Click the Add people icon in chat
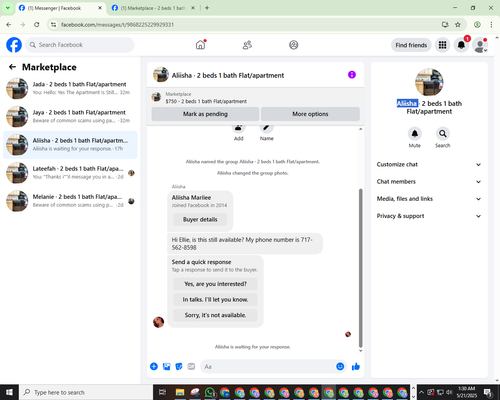 coord(238,128)
